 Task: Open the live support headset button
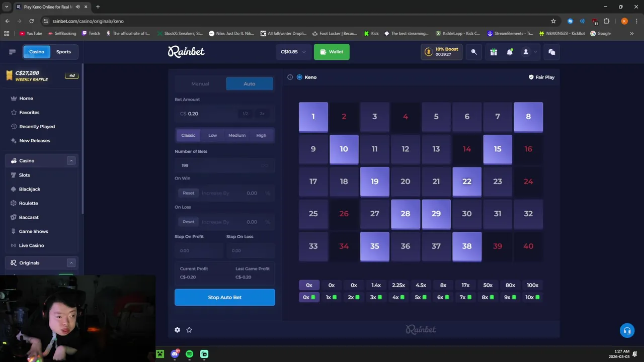(x=627, y=330)
